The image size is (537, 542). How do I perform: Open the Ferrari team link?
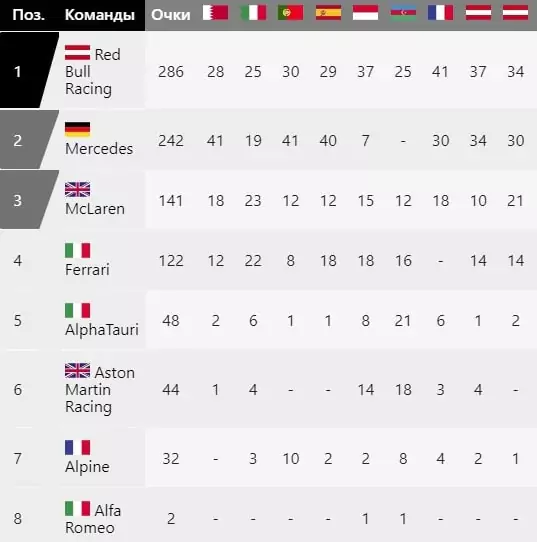(x=87, y=270)
